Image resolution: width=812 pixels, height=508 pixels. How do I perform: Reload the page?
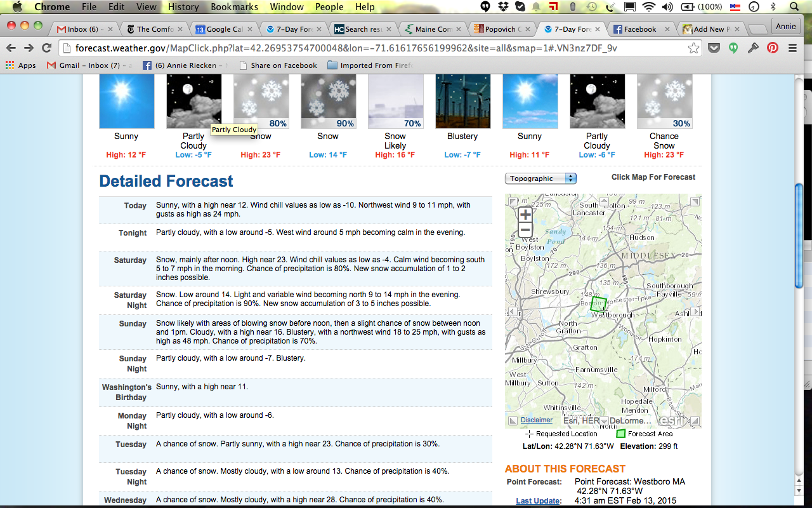coord(46,48)
